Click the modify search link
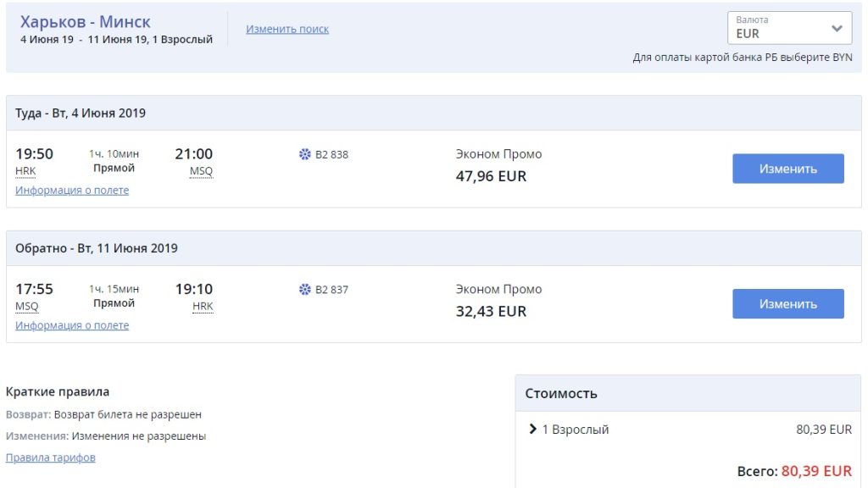Image resolution: width=868 pixels, height=488 pixels. [287, 29]
